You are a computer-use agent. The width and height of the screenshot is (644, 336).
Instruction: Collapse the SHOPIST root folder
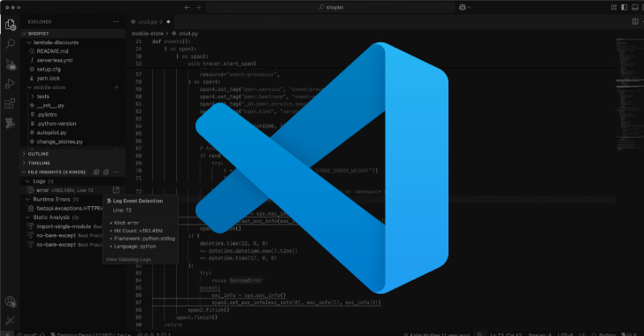73,34
